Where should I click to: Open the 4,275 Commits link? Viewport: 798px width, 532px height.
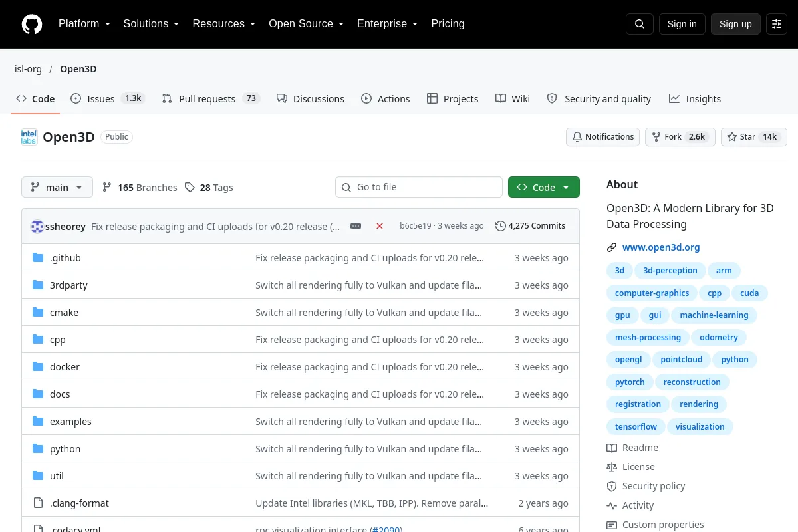pyautogui.click(x=531, y=226)
